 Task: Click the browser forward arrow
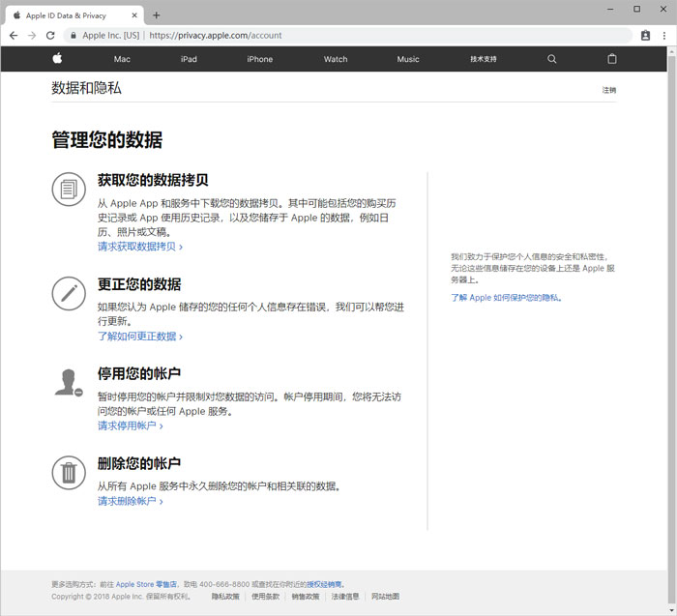click(32, 36)
